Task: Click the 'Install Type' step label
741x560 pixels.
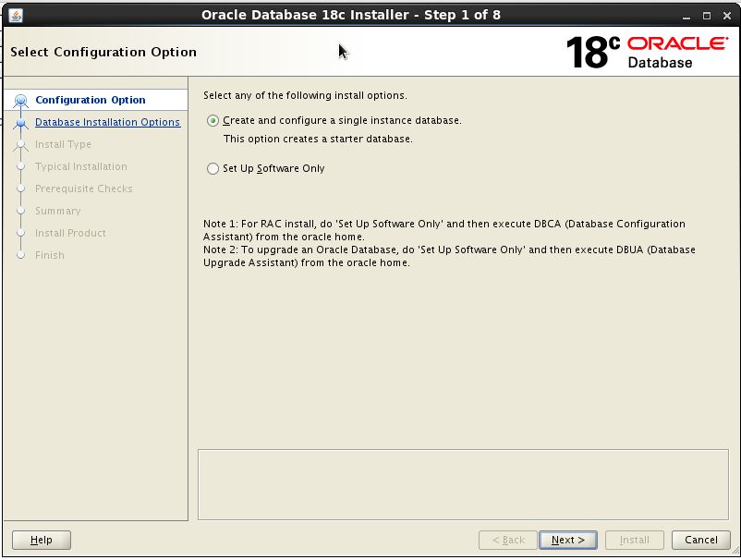Action: coord(63,144)
